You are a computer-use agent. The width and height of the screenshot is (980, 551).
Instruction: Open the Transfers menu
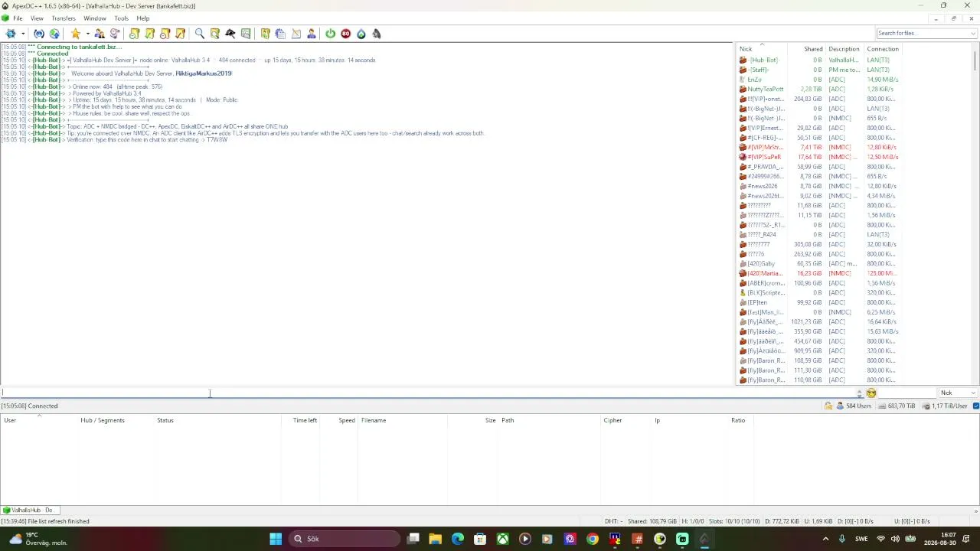tap(64, 18)
